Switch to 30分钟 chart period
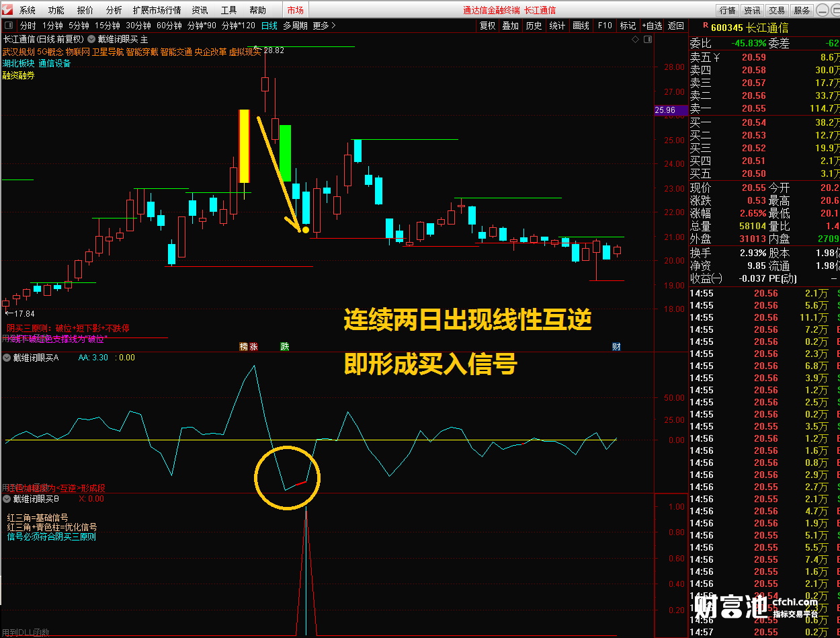Screen dimensions: 840x638 138,26
